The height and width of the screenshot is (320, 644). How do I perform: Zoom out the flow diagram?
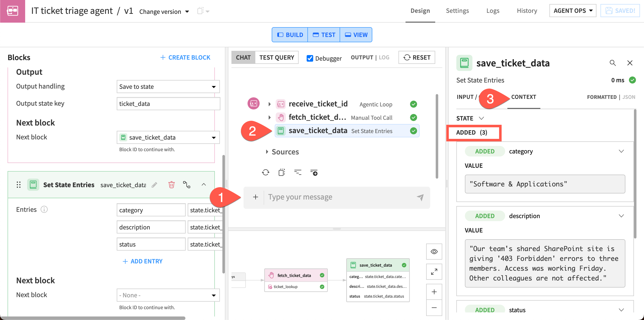pyautogui.click(x=434, y=308)
